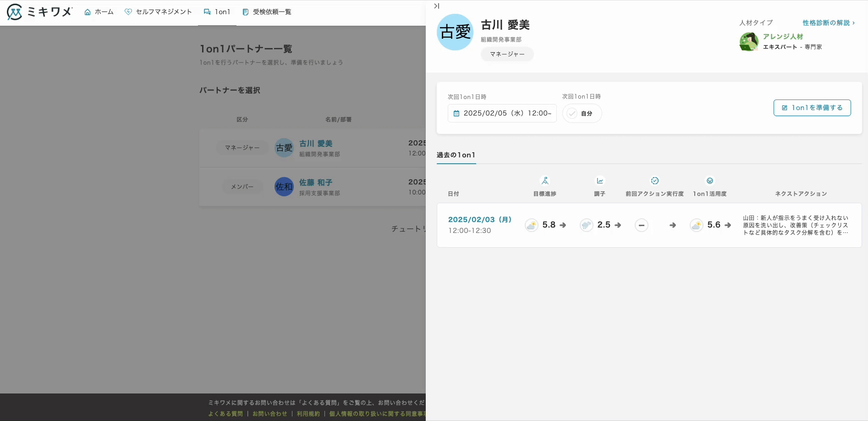Go to セルフマネジメント in navigation
The image size is (868, 421).
coord(158,12)
